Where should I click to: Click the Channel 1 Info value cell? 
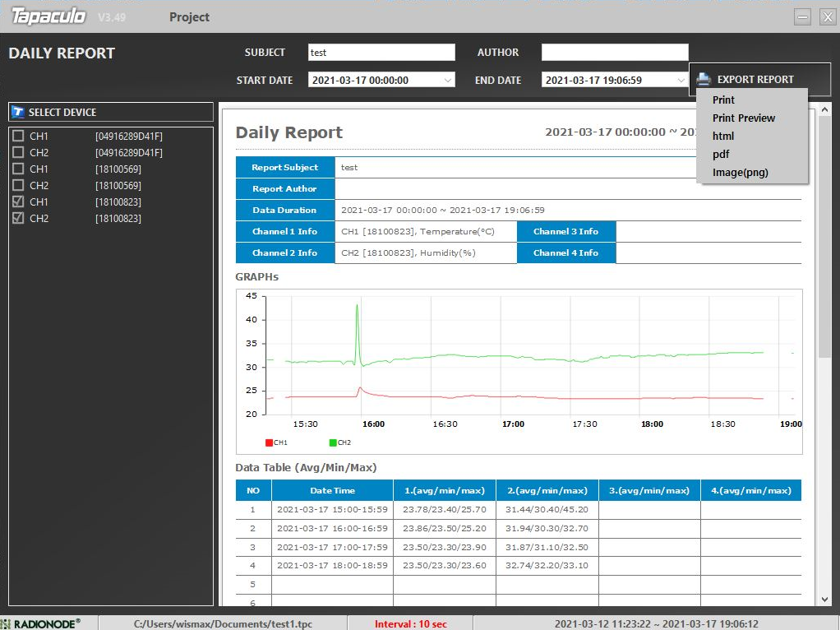(x=426, y=232)
